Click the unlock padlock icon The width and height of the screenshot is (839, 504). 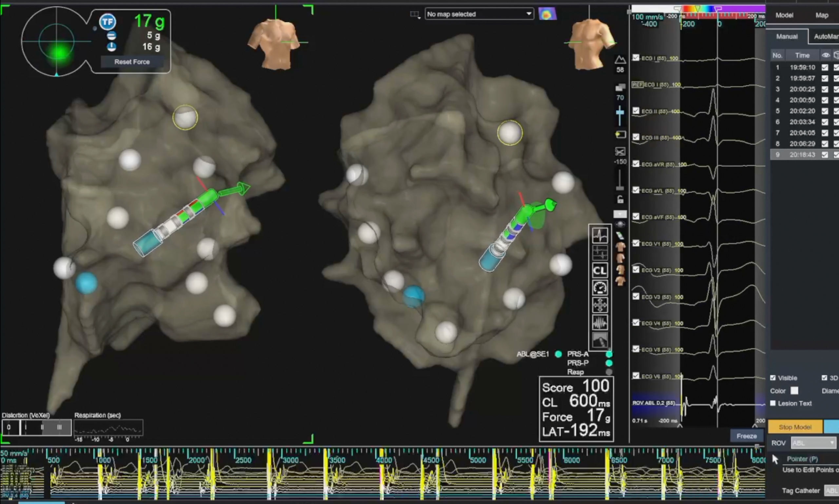[x=620, y=199]
